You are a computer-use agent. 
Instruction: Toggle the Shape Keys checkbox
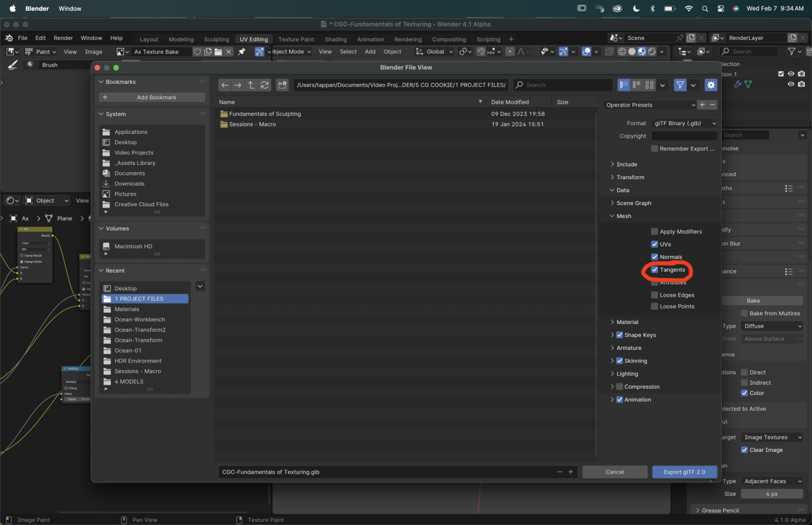tap(620, 335)
